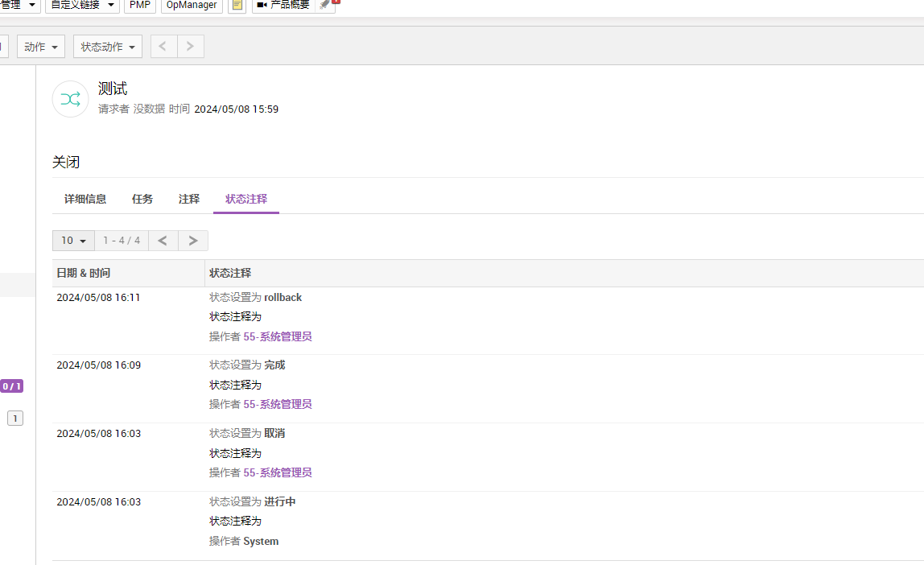
Task: Expand the 自定义链接 dropdown
Action: [82, 6]
